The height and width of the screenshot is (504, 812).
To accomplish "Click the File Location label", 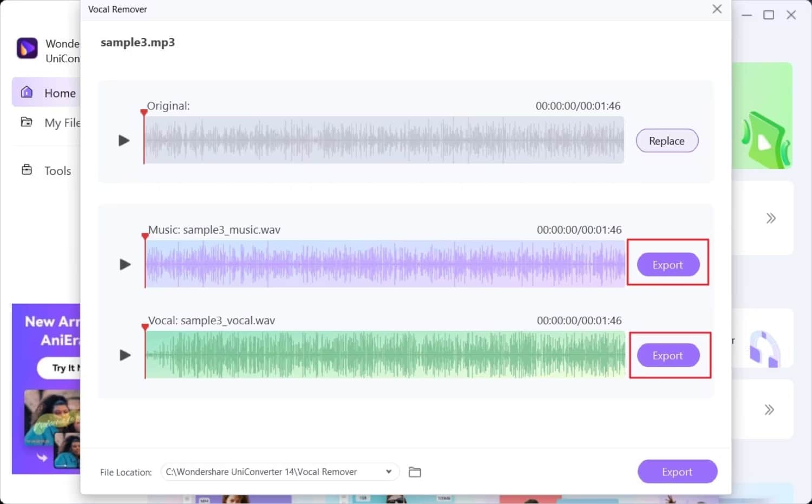I will pos(126,473).
